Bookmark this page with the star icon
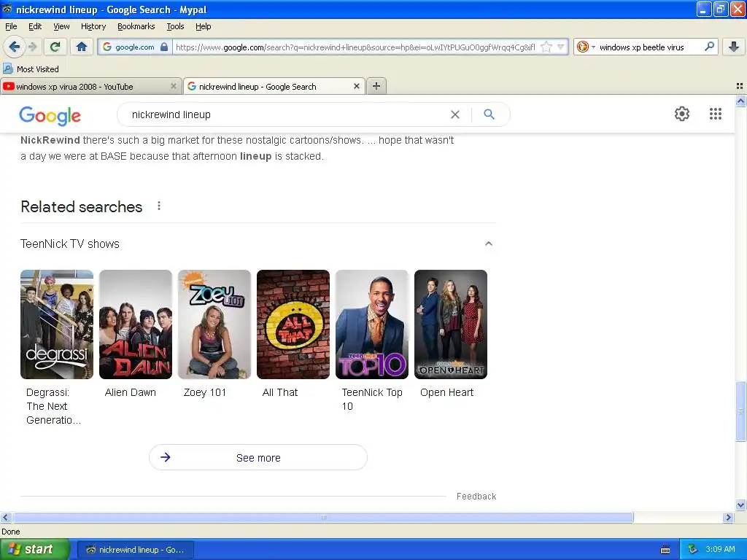This screenshot has height=560, width=747. click(x=546, y=47)
